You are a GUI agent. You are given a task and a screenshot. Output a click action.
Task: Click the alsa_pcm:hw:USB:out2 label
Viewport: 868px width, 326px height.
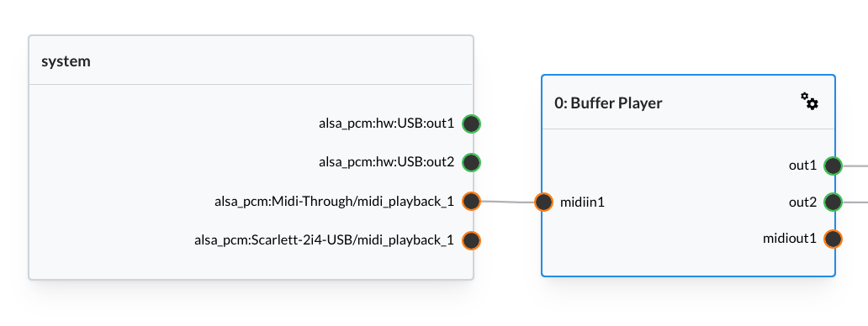point(386,162)
